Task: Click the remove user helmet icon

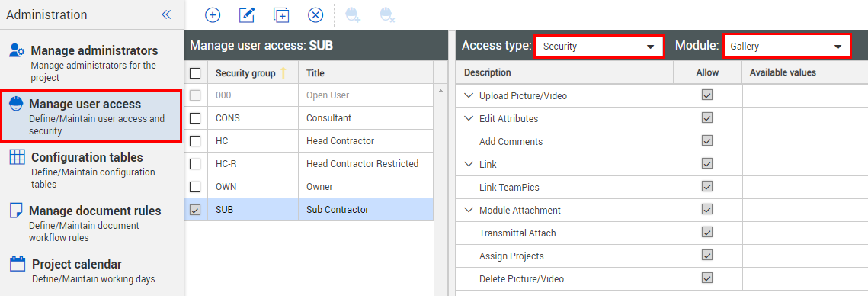Action: coord(387,15)
